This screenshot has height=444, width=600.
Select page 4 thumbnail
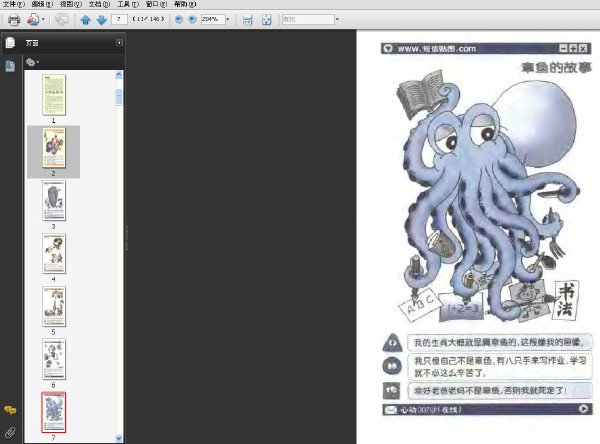point(54,253)
